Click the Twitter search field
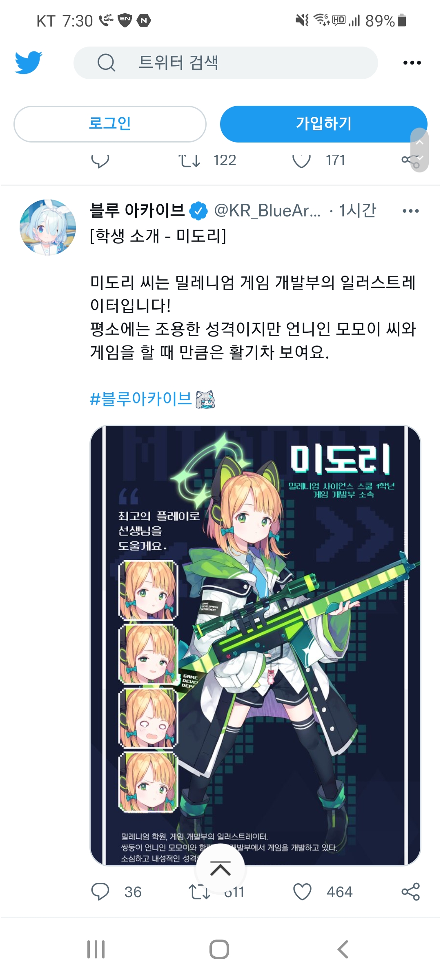 tap(225, 63)
